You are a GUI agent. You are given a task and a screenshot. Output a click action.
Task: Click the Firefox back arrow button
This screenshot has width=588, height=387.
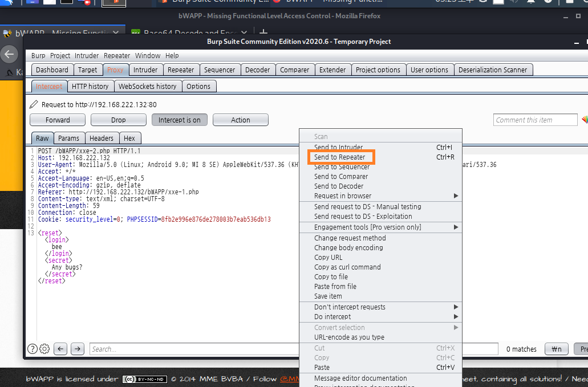click(9, 54)
